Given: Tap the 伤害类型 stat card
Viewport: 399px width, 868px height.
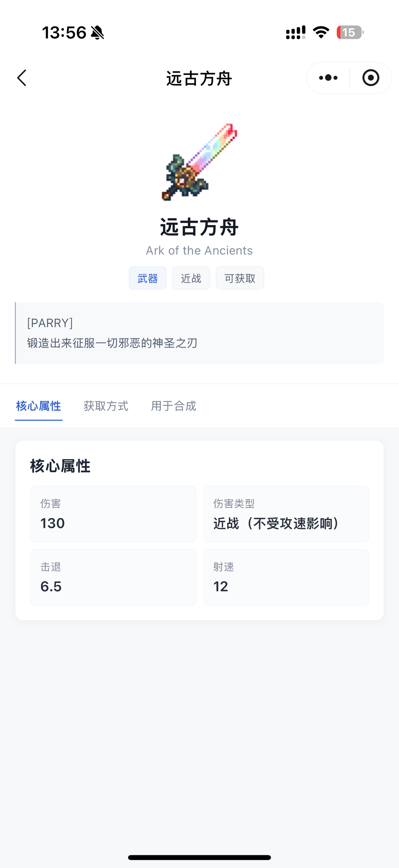Looking at the screenshot, I should [x=286, y=514].
